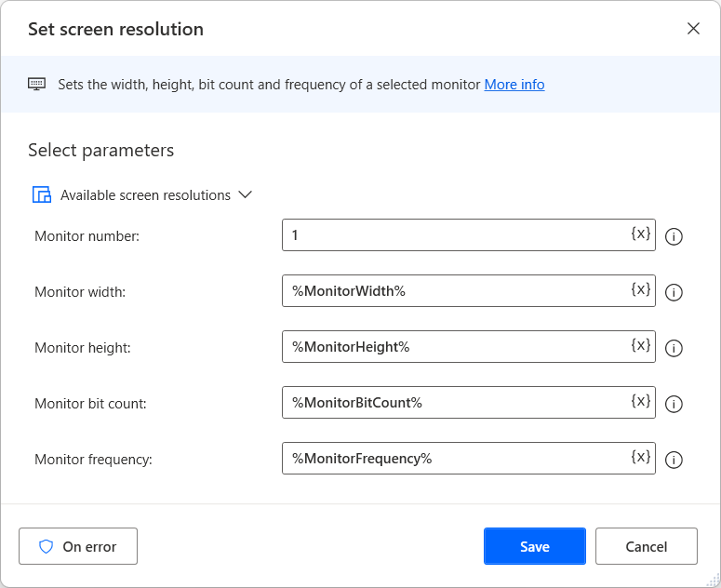The width and height of the screenshot is (721, 588).
Task: Insert variable in Monitor number field
Action: 641,234
